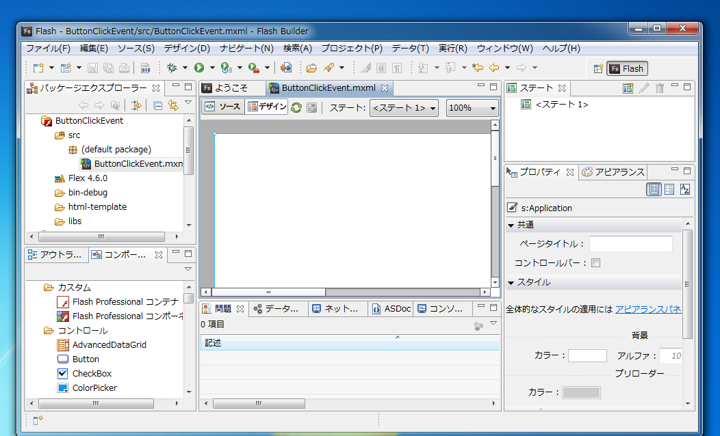
Task: Click the Open Perspective icon
Action: [598, 69]
